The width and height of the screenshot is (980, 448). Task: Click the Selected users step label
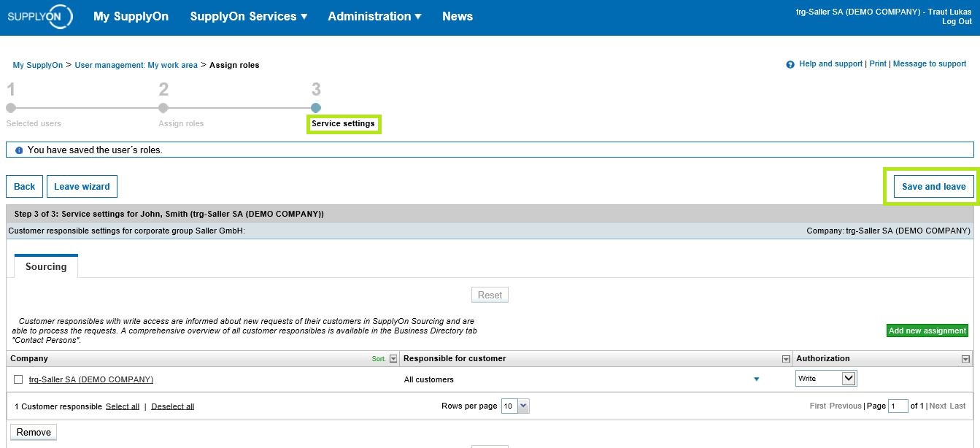click(34, 123)
